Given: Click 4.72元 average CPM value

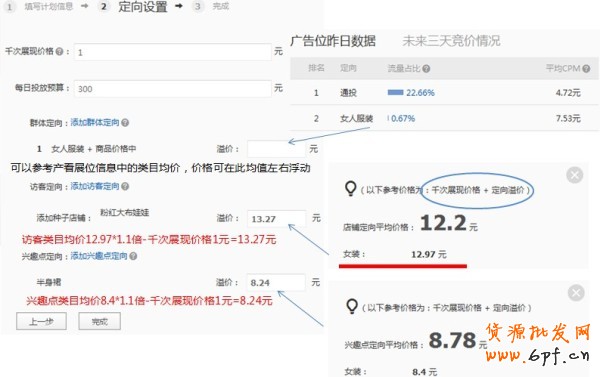Looking at the screenshot, I should (568, 93).
